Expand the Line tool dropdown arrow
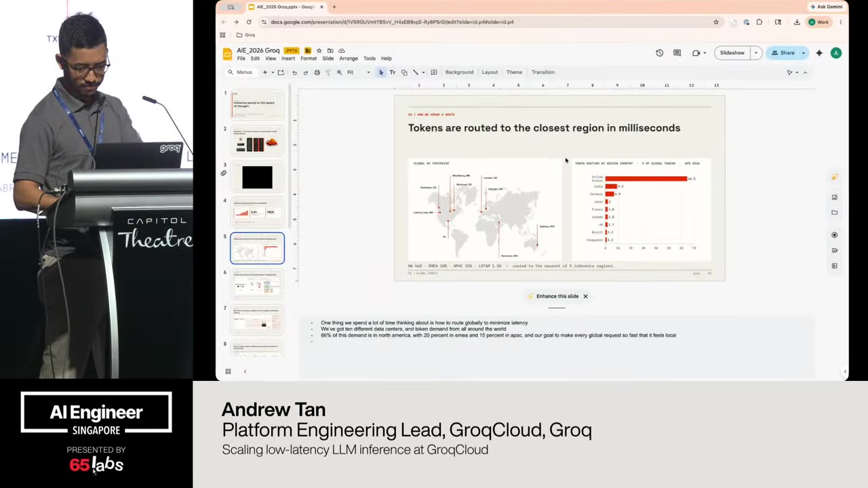Viewport: 868px width, 488px height. pos(422,73)
